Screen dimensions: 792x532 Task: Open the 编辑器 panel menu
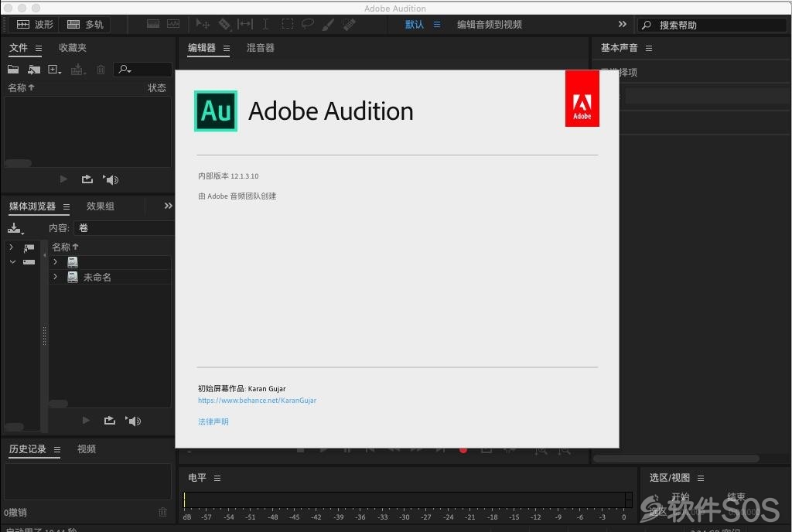(227, 48)
